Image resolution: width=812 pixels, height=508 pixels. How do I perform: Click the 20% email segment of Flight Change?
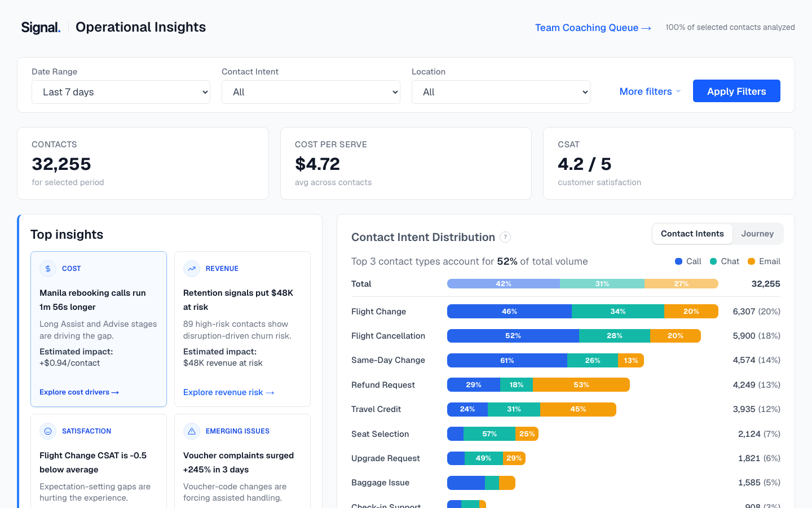(691, 312)
